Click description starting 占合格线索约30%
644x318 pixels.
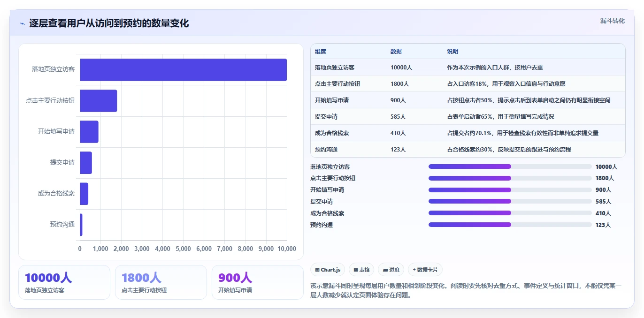coord(509,150)
